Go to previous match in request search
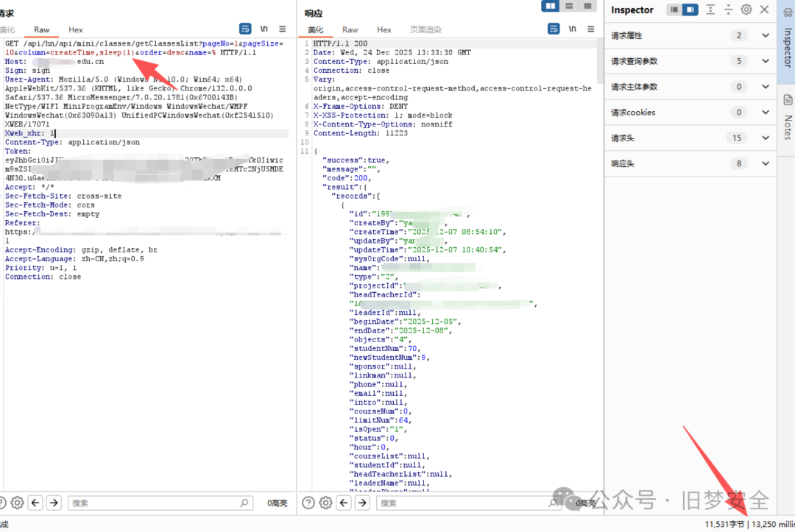Screen dimensions: 795x532 click(35, 503)
